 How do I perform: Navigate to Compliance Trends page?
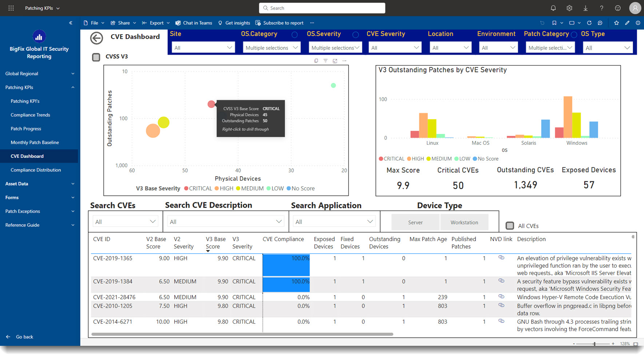31,115
